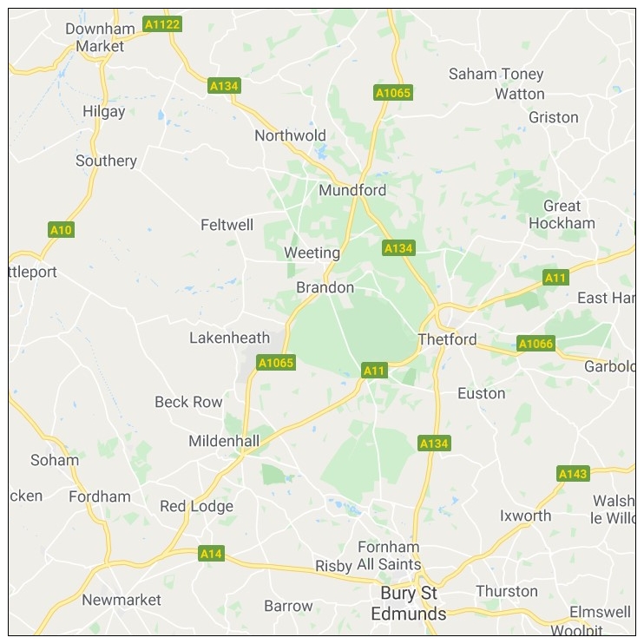Click the A10 road shield
Screen dimensions: 644x644
pos(62,230)
